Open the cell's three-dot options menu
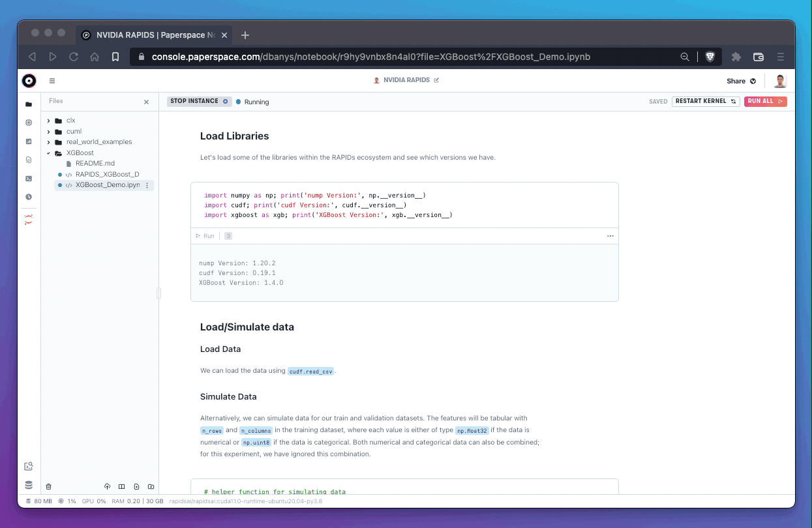Image resolution: width=812 pixels, height=528 pixels. click(x=610, y=236)
